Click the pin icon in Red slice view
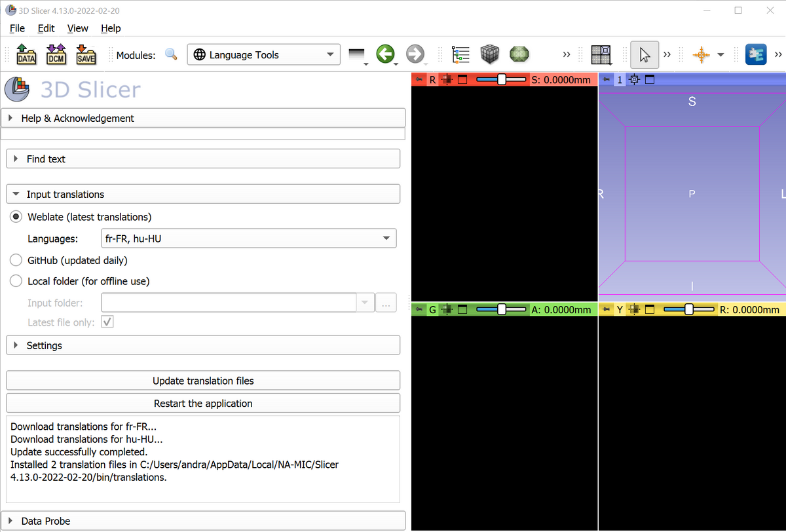Viewport: 786px width, 532px height. tap(419, 80)
